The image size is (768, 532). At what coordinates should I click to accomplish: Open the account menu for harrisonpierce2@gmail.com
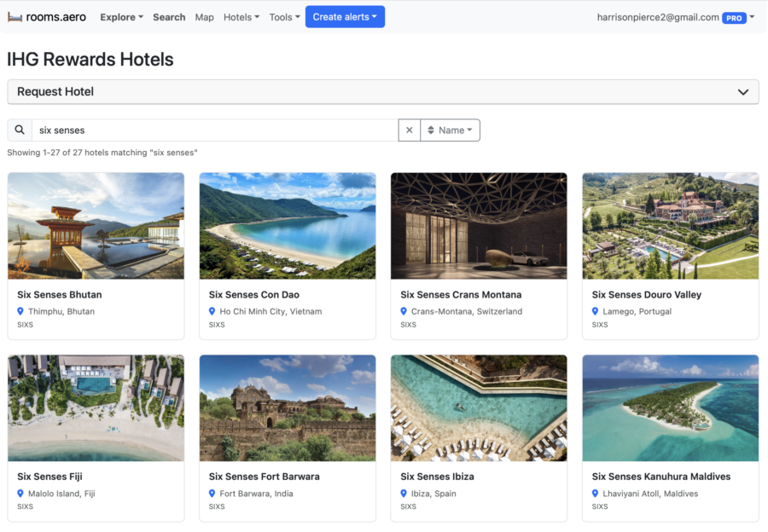pos(676,17)
